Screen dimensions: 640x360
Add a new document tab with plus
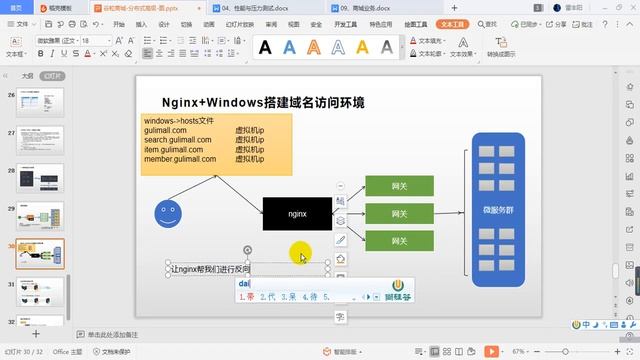click(454, 8)
